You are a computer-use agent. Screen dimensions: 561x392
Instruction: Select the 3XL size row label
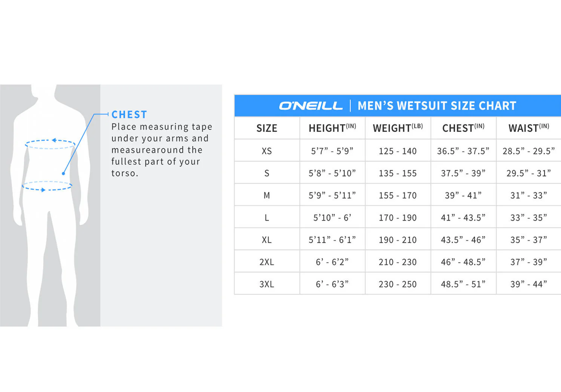point(267,284)
